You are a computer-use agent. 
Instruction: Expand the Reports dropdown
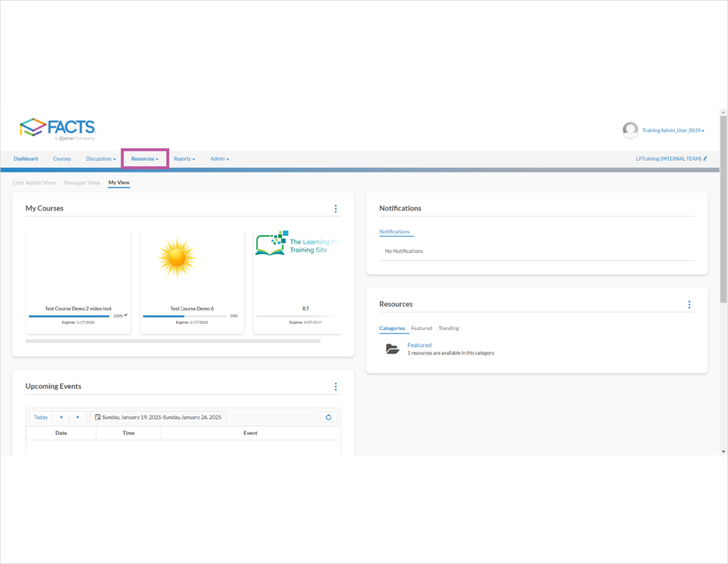[184, 158]
